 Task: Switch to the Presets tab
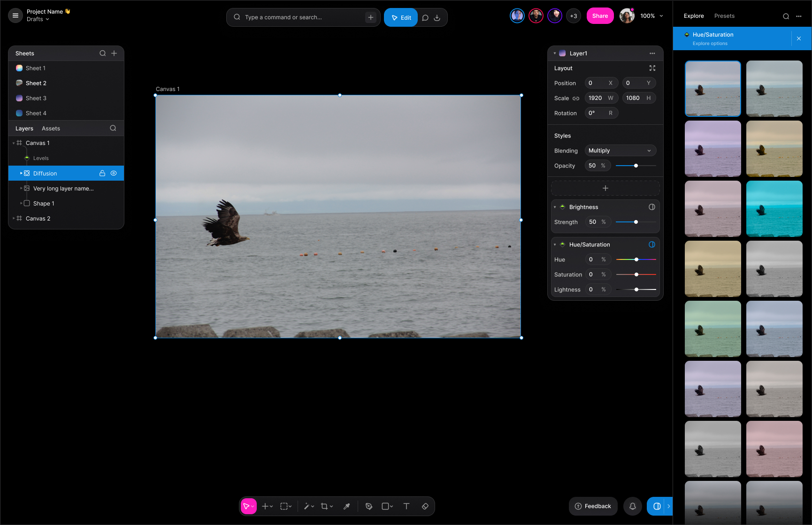(724, 16)
